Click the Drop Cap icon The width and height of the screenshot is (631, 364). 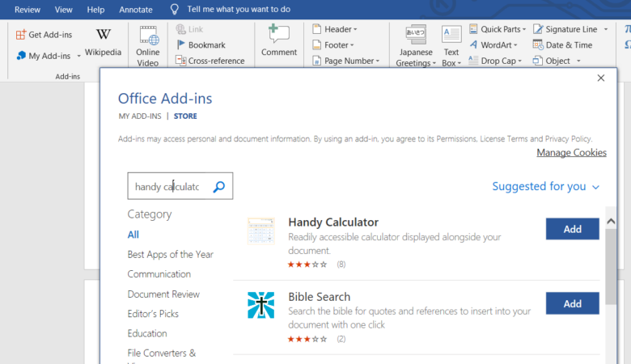[x=473, y=61]
